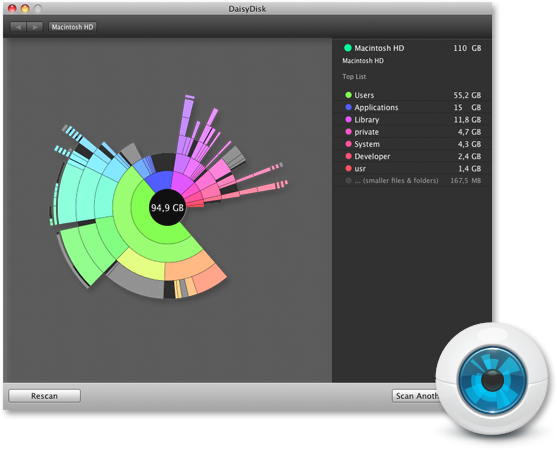
Task: Click the 15 GB Applications size value
Action: [467, 107]
